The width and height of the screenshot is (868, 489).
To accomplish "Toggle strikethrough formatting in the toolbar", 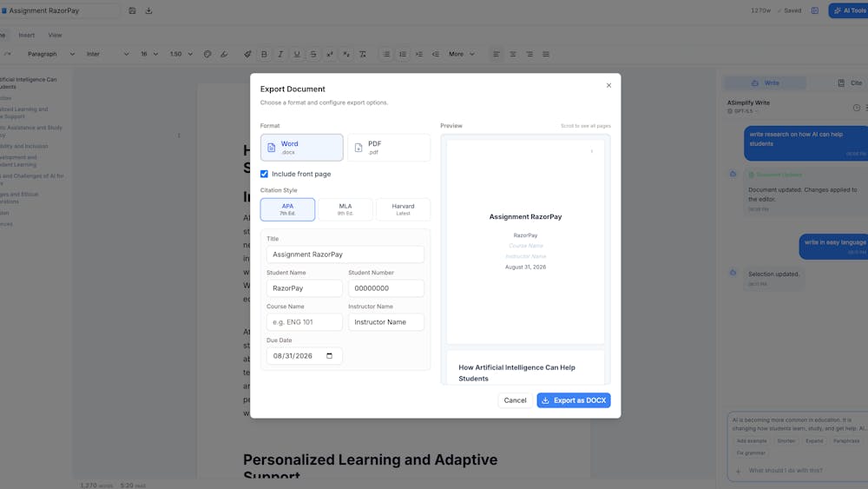I will [313, 54].
